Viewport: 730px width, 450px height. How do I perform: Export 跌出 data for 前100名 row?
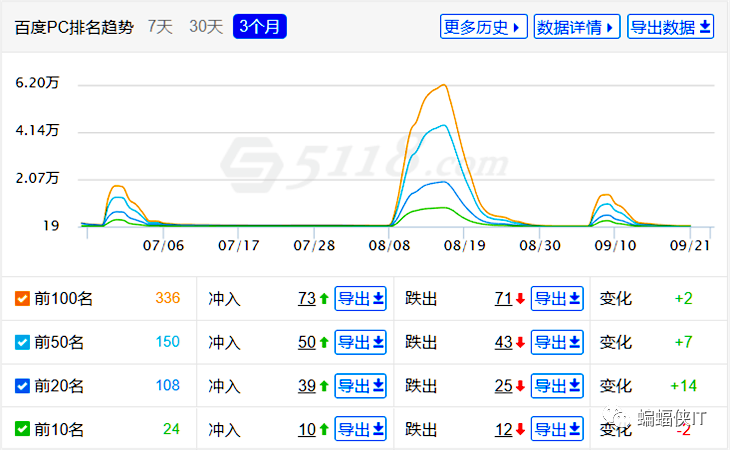pos(557,298)
